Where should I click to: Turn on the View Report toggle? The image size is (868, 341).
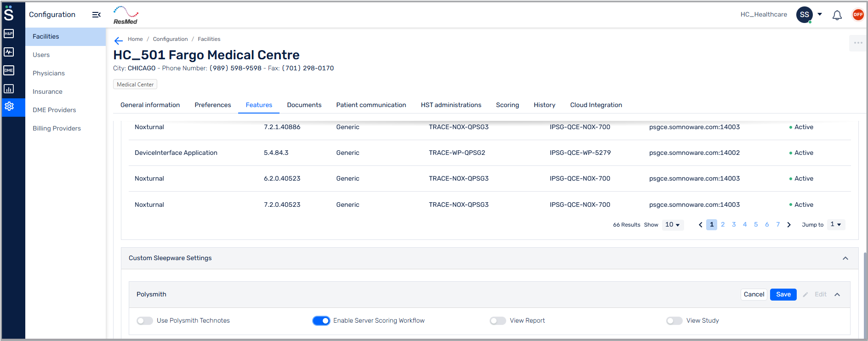click(x=497, y=321)
